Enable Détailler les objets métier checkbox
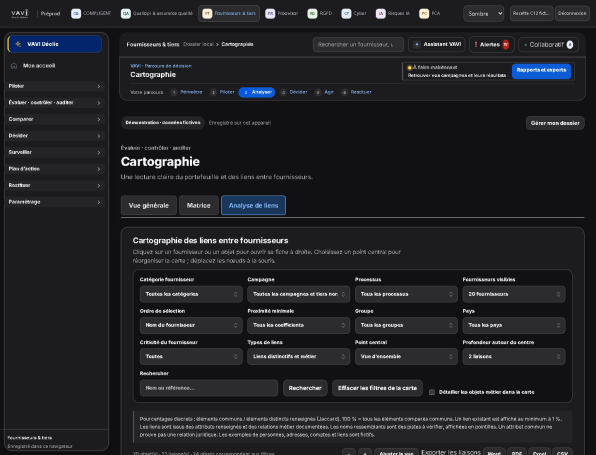The image size is (596, 455). click(432, 392)
